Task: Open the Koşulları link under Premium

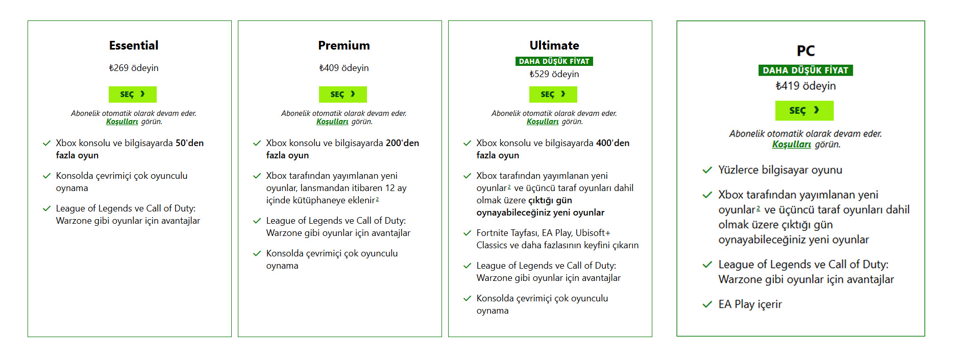Action: pos(332,122)
